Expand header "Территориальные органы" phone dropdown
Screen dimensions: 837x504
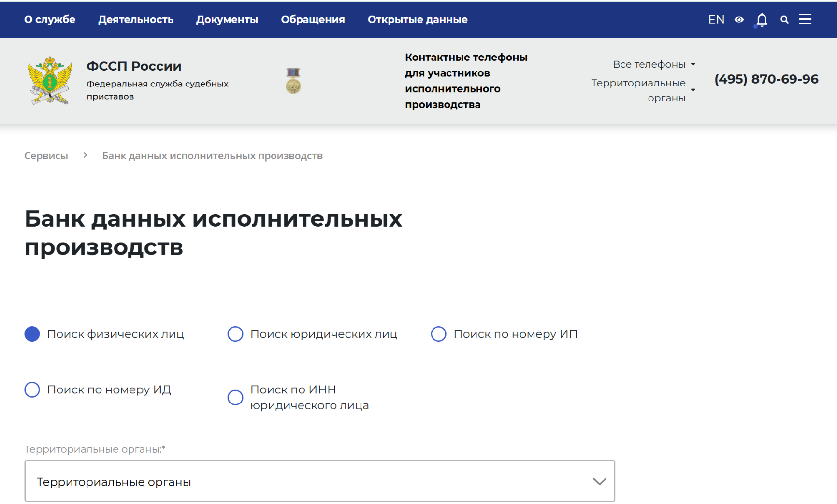click(643, 90)
